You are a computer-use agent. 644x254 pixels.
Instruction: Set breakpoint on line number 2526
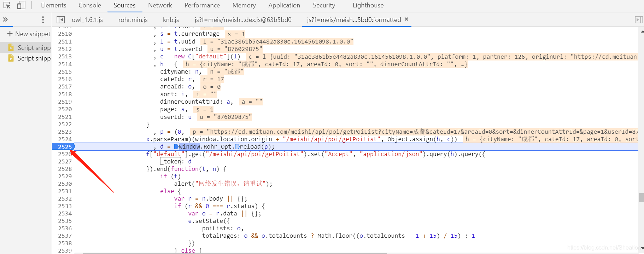65,154
